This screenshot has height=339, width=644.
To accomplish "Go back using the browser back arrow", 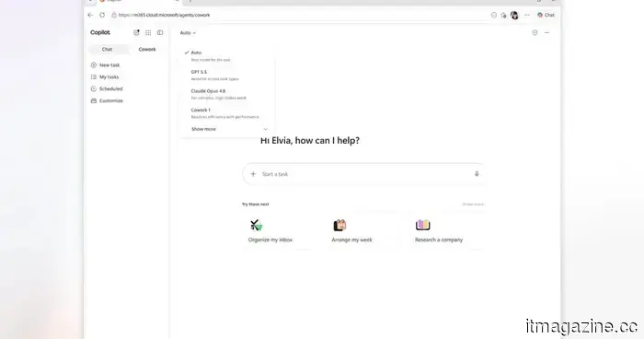I will [x=90, y=15].
